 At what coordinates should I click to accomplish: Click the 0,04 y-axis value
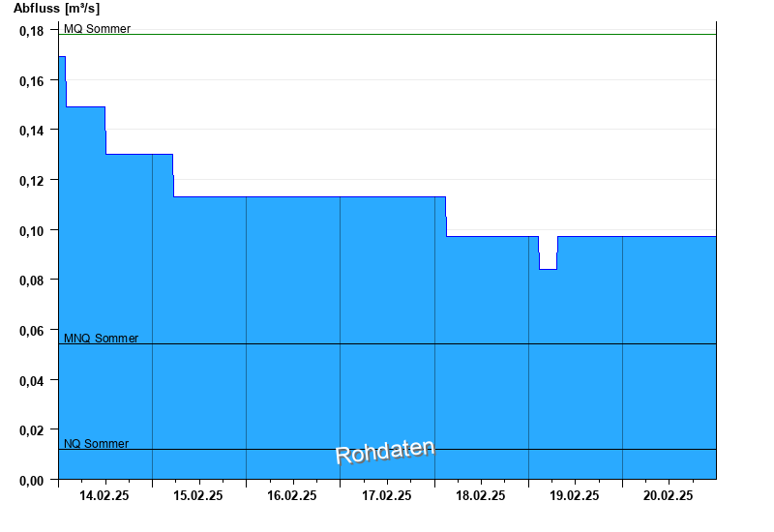pos(32,381)
